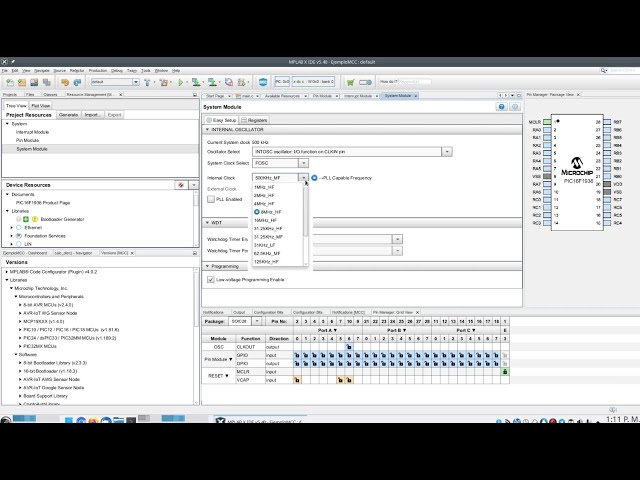
Task: Click the Import... button
Action: [x=93, y=115]
